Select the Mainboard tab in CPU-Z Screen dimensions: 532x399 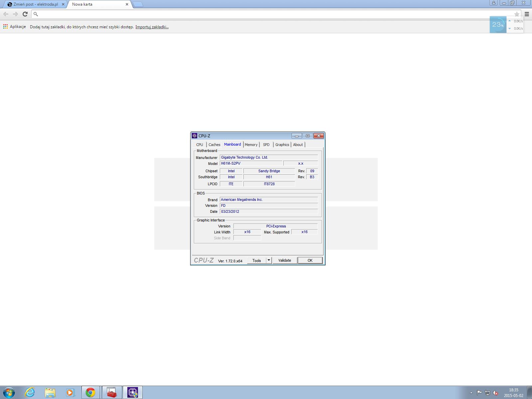[x=232, y=144]
